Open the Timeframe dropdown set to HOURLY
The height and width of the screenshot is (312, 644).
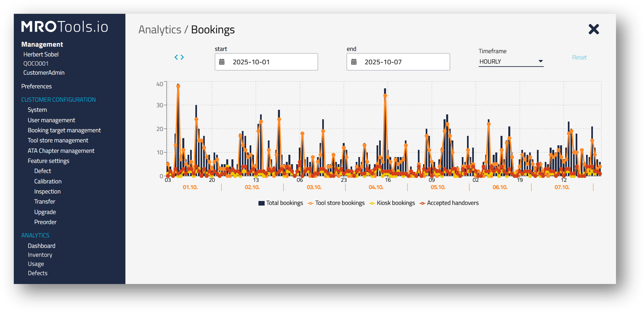[x=511, y=61]
